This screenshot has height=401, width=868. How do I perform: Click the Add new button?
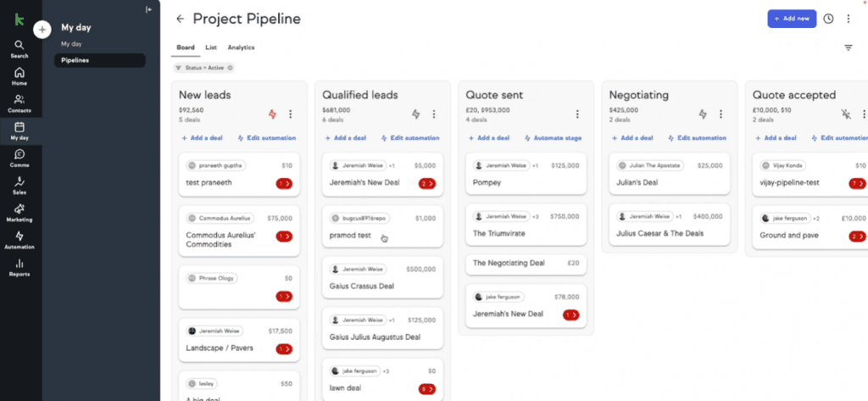point(791,19)
